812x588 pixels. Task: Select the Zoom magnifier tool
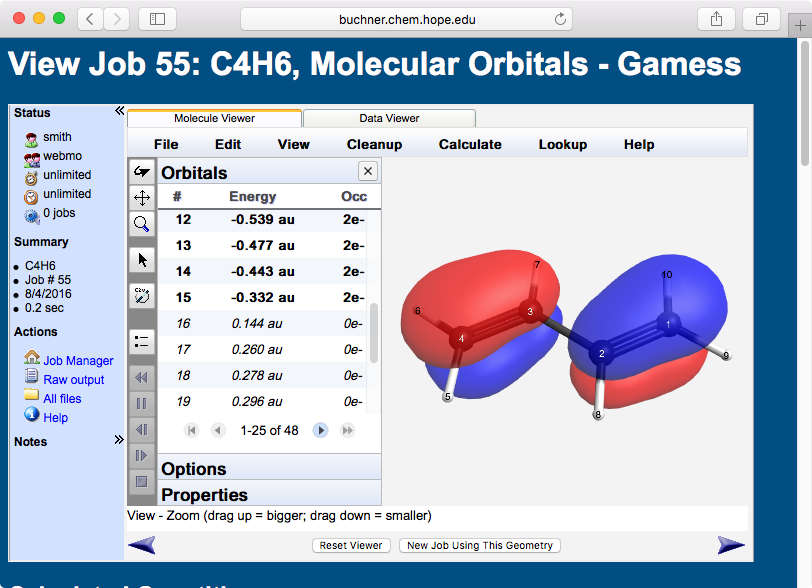[x=142, y=224]
